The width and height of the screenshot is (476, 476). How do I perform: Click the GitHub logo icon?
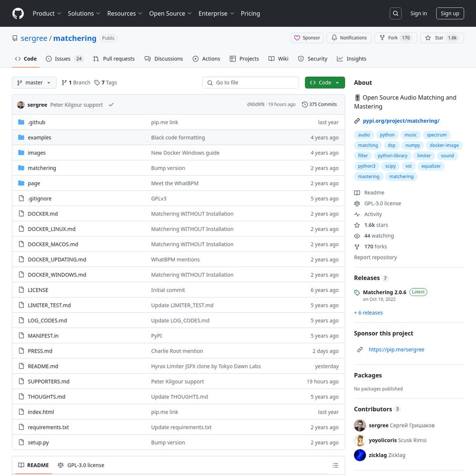(18, 13)
